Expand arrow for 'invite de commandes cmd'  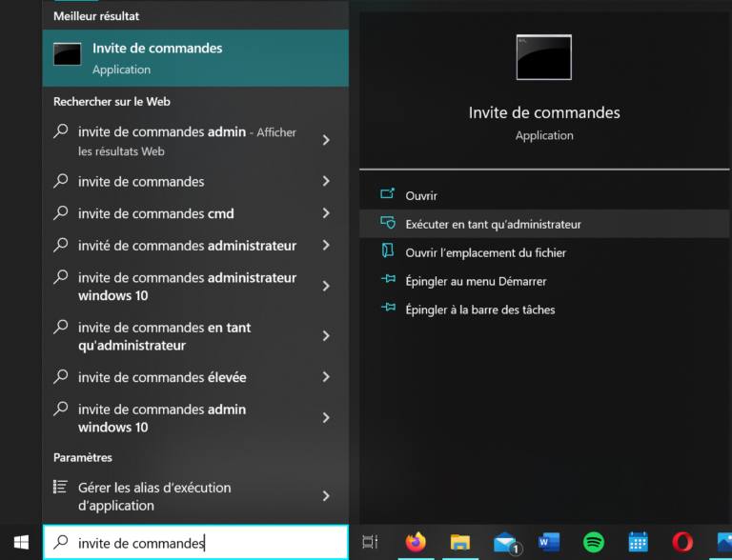pos(326,213)
